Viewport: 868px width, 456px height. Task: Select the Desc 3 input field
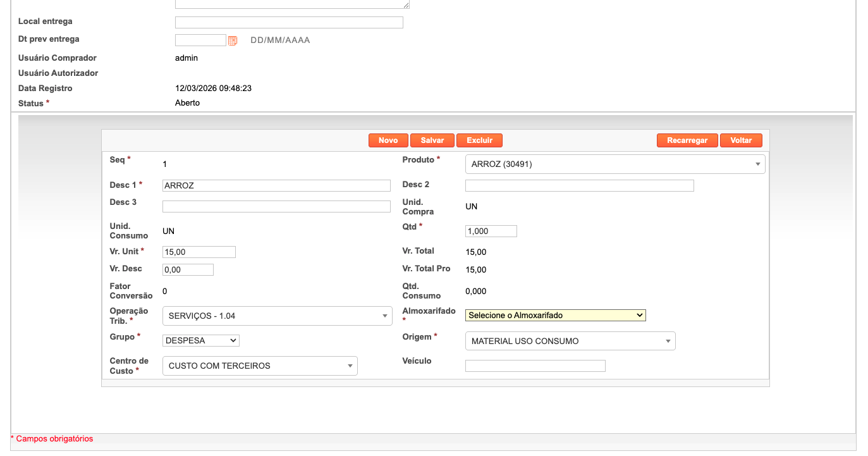pyautogui.click(x=276, y=207)
